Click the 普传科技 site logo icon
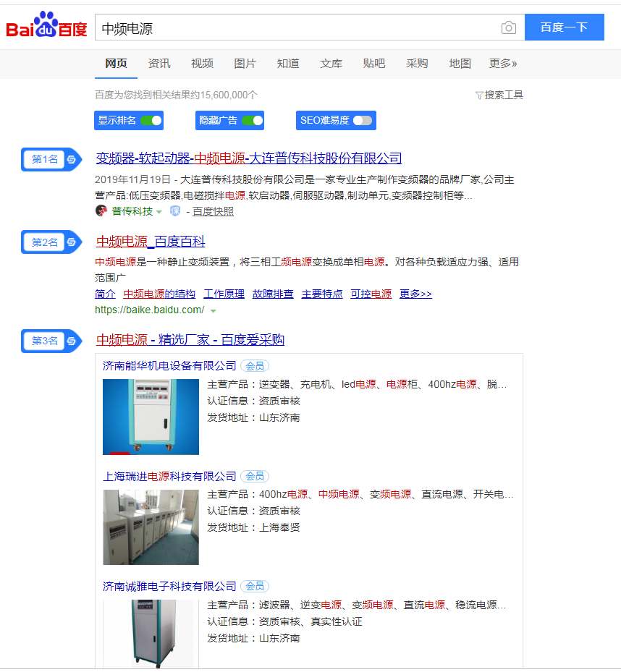This screenshot has width=621, height=672. (x=101, y=210)
